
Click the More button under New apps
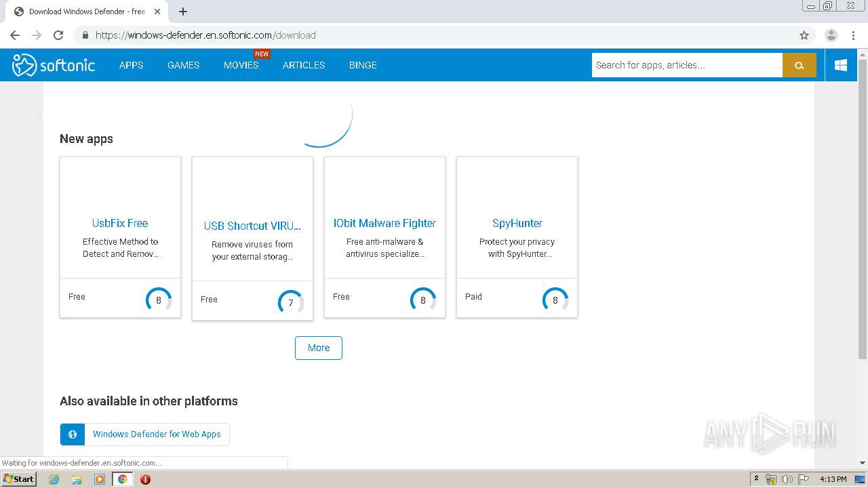(319, 348)
